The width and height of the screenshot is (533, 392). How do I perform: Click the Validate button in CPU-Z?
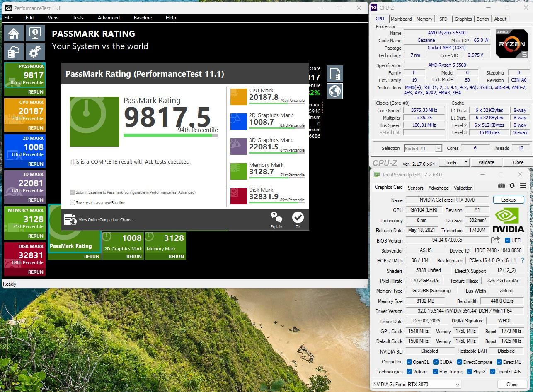pos(486,162)
